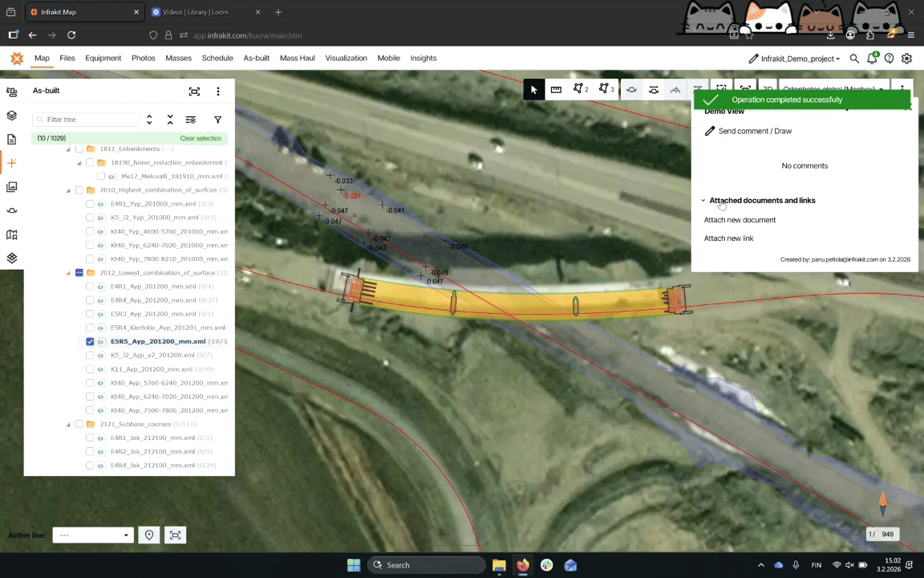Collapse the 2010_Highest_combination_of_surfcae folder
The height and width of the screenshot is (578, 924).
68,190
